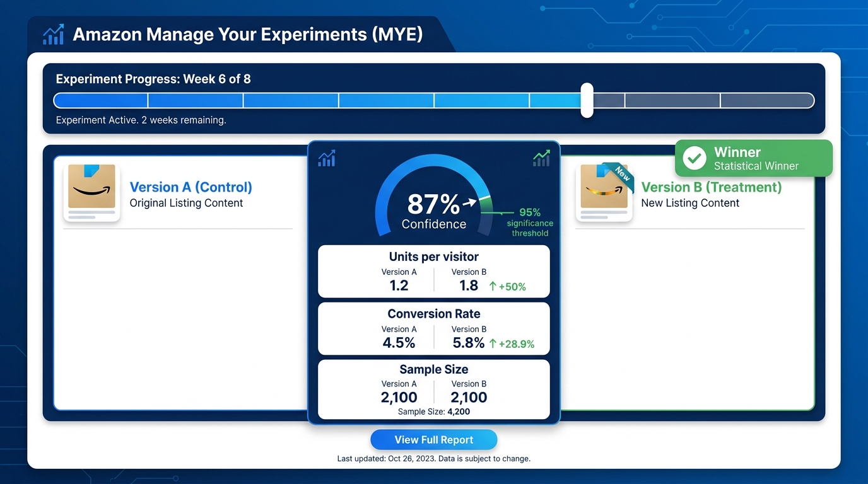The height and width of the screenshot is (484, 868).
Task: Select the Version B (Treatment) title
Action: tap(712, 187)
